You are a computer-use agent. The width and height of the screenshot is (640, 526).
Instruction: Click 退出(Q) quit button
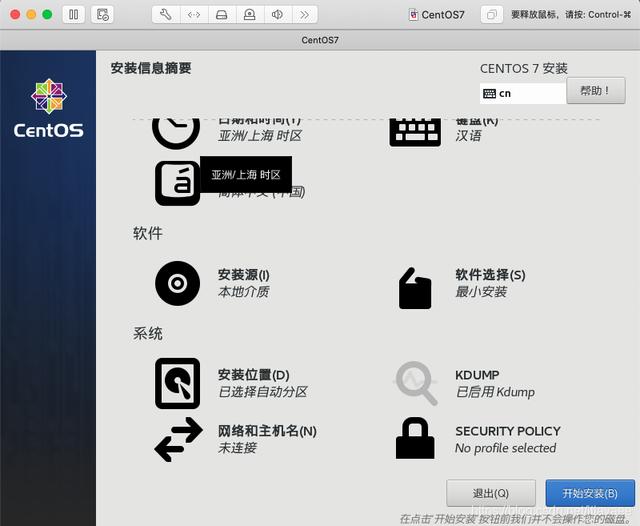coord(491,493)
